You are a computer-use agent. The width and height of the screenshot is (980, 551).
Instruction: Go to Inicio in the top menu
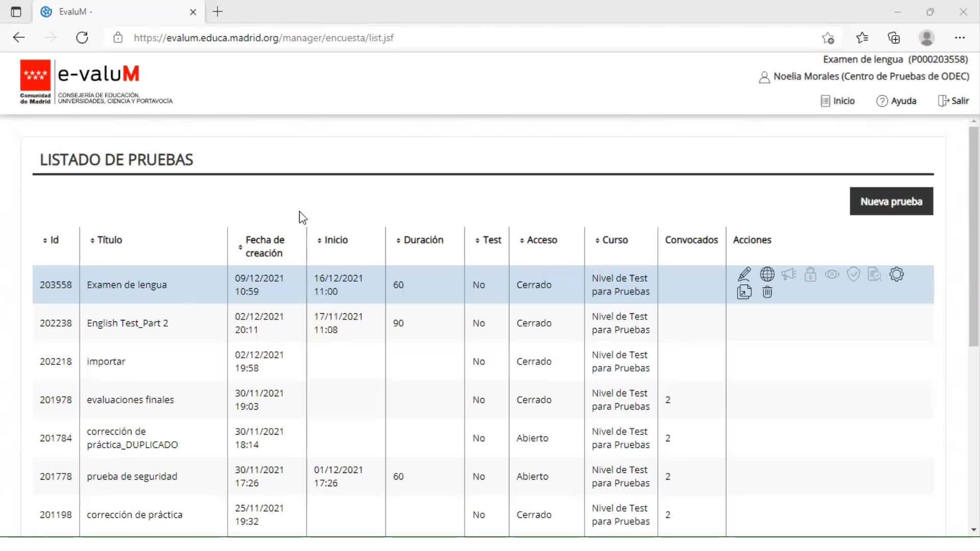point(838,101)
